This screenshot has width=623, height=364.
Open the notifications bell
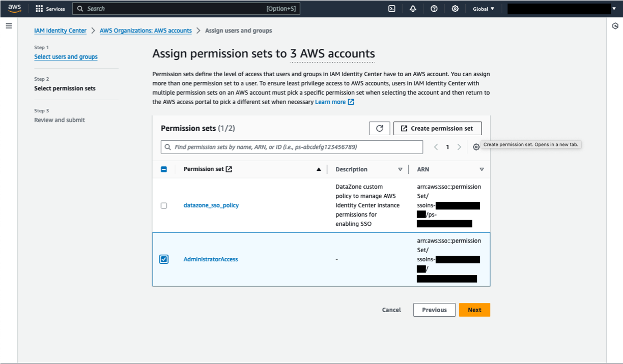413,9
